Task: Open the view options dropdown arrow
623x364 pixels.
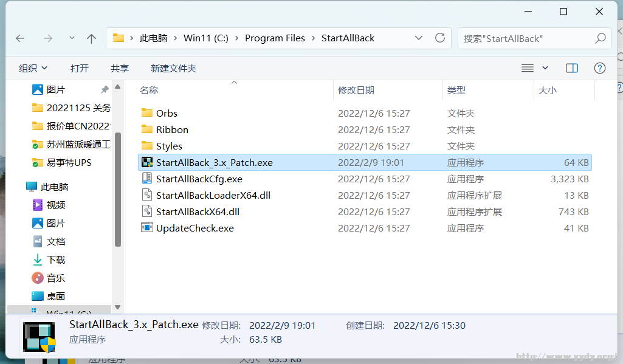Action: (x=545, y=68)
